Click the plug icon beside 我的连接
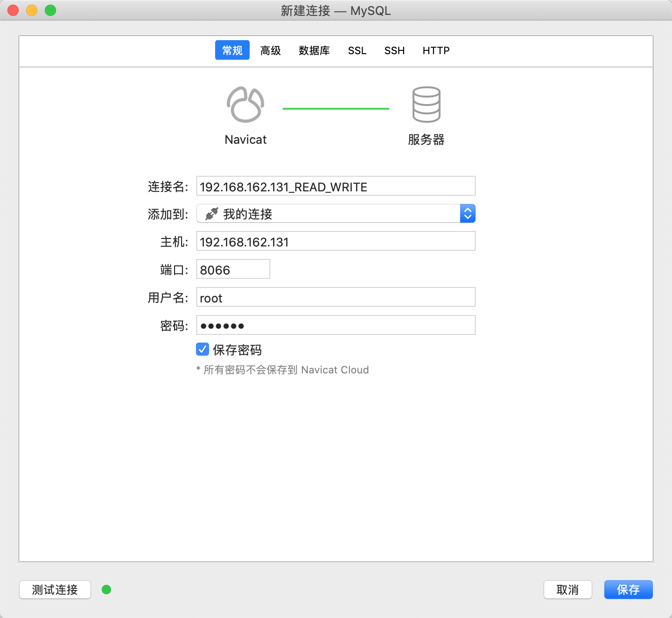This screenshot has width=672, height=618. click(x=212, y=214)
